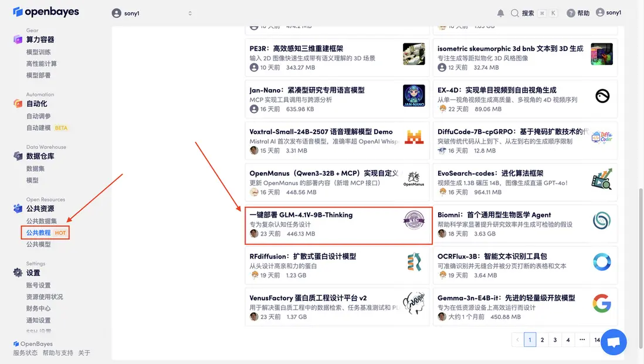This screenshot has width=644, height=364.
Task: Click the search magnifier icon
Action: (x=514, y=13)
